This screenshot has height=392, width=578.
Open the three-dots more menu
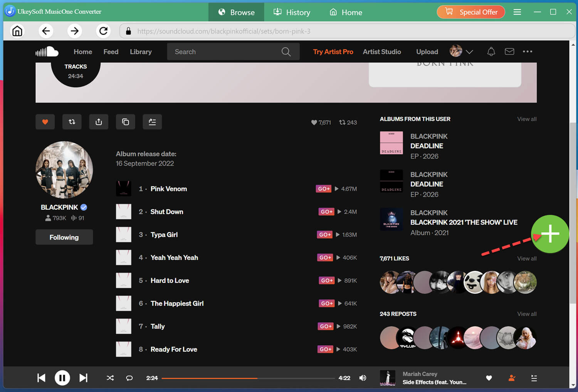pos(528,52)
